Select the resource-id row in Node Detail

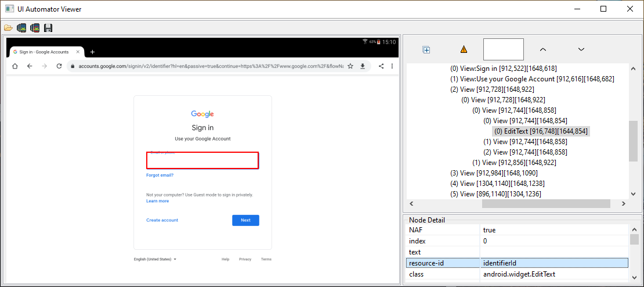[517, 263]
